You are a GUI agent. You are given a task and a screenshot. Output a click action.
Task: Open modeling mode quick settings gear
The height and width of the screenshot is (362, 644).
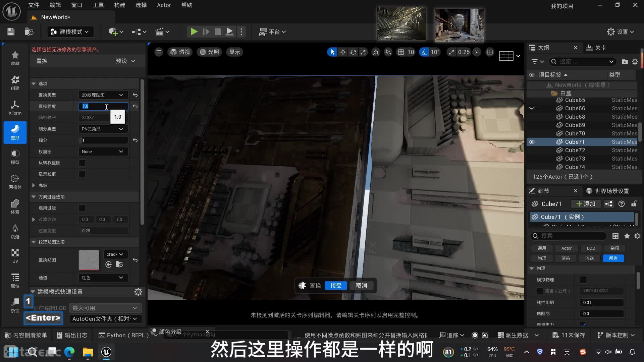pyautogui.click(x=138, y=292)
